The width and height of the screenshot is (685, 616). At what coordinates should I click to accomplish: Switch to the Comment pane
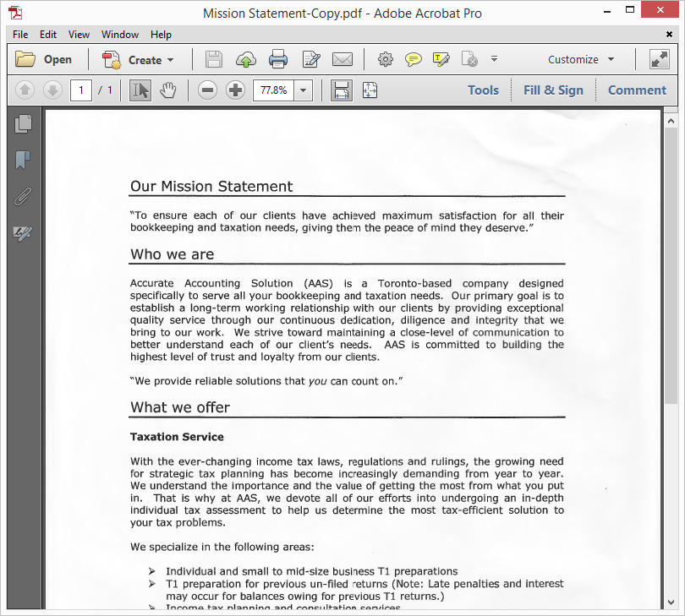[x=637, y=90]
